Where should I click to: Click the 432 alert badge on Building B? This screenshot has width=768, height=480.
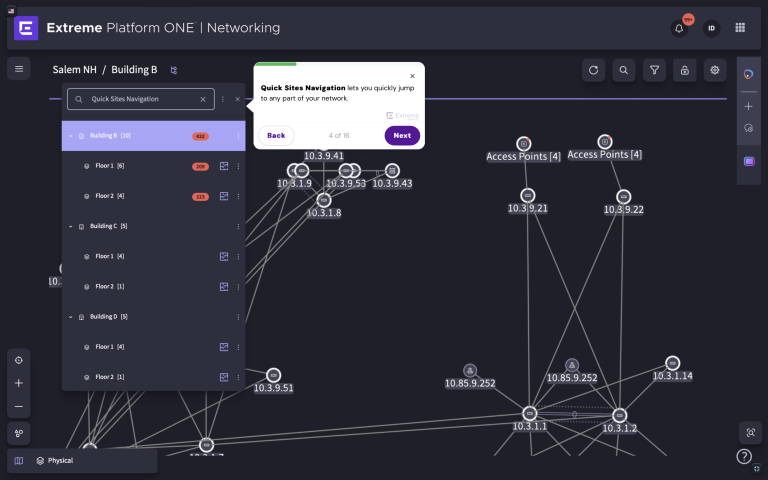click(x=200, y=136)
